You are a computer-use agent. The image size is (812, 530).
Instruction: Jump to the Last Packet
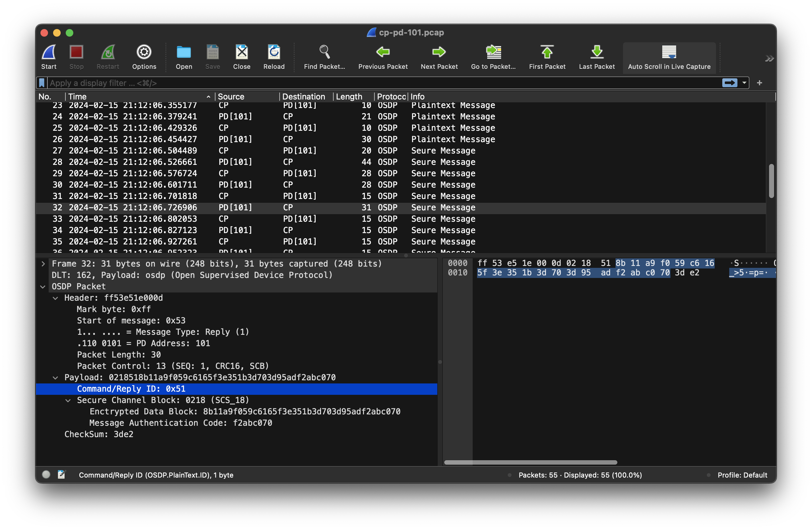coord(597,52)
